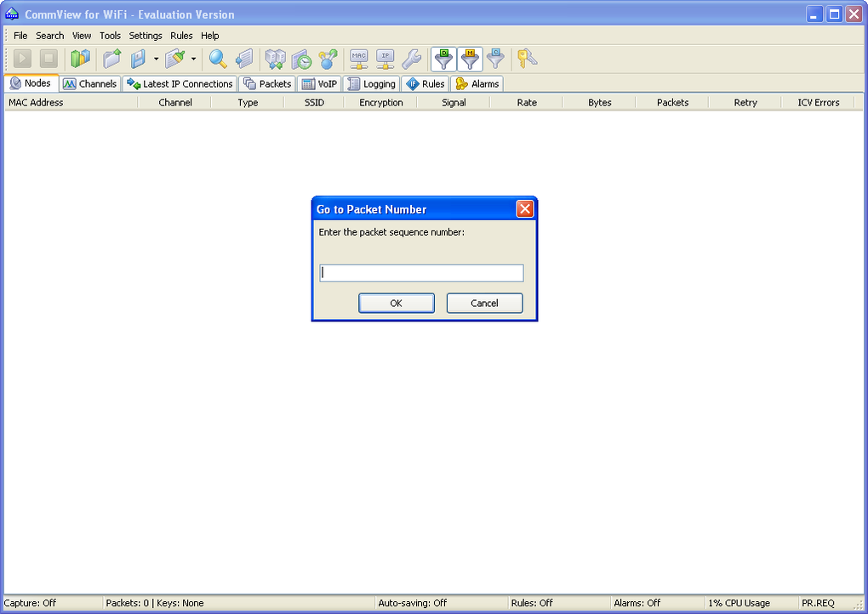The image size is (868, 614).
Task: Sort by Encryption column header
Action: [380, 102]
